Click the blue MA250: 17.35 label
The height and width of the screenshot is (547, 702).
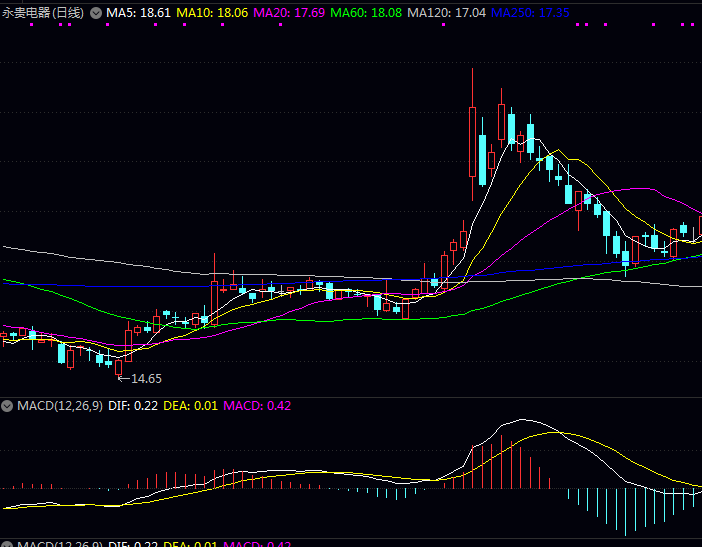(x=530, y=13)
